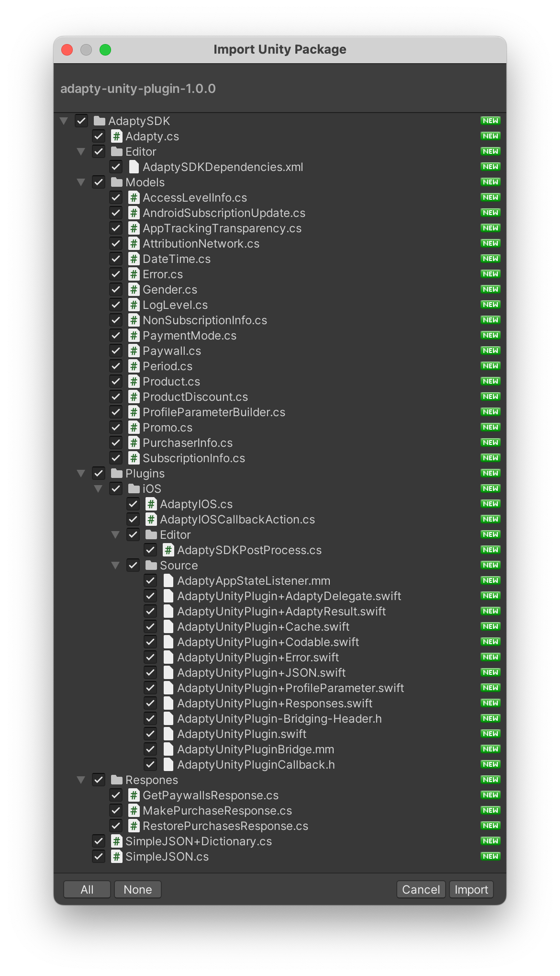The height and width of the screenshot is (976, 560).
Task: Click the C# script icon for Adapty.cs
Action: (116, 136)
